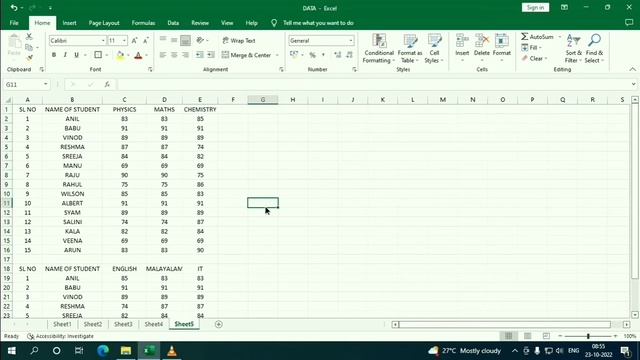Click AutoSum button
Image resolution: width=640 pixels, height=360 pixels.
(x=538, y=37)
